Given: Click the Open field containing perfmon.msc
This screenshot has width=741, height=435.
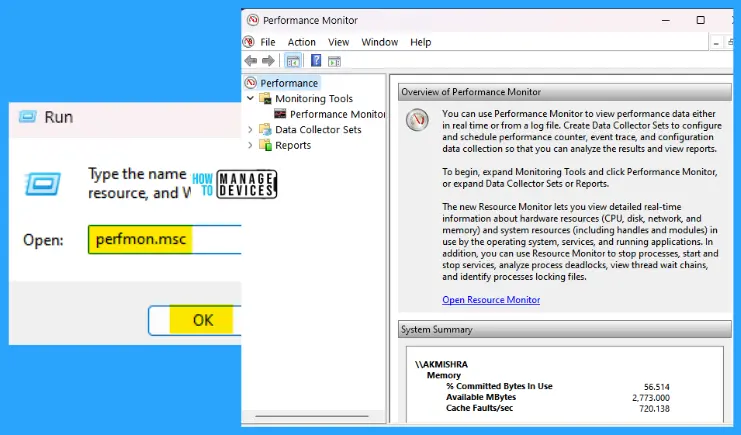Looking at the screenshot, I should click(x=164, y=240).
